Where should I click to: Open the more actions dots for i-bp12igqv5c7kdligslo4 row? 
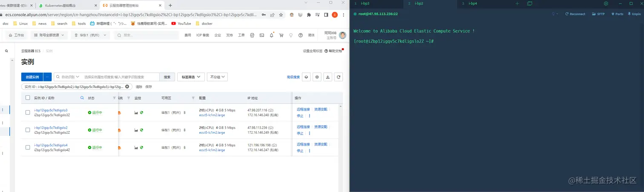310,151
